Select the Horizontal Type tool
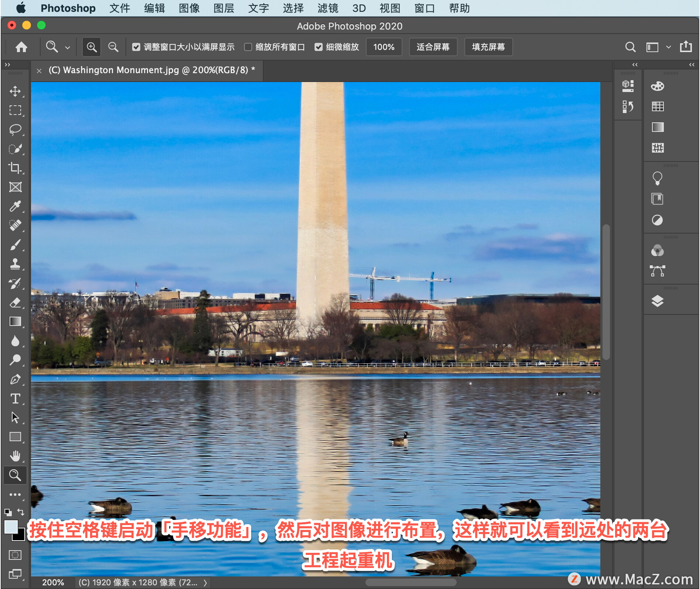Viewport: 700px width, 589px height. 15,398
